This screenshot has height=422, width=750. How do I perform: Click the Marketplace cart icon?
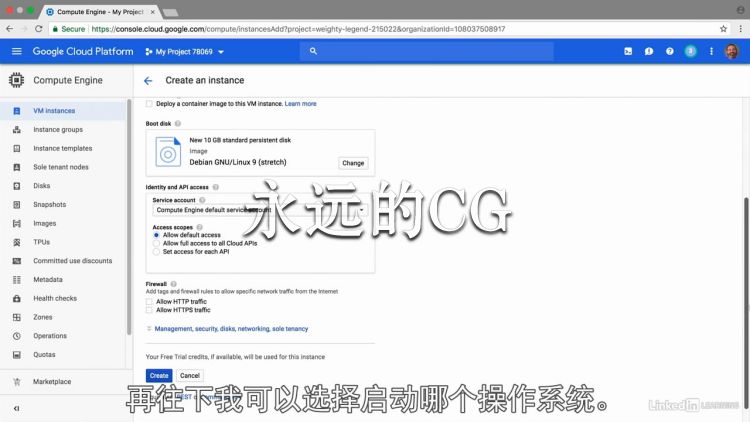point(17,381)
